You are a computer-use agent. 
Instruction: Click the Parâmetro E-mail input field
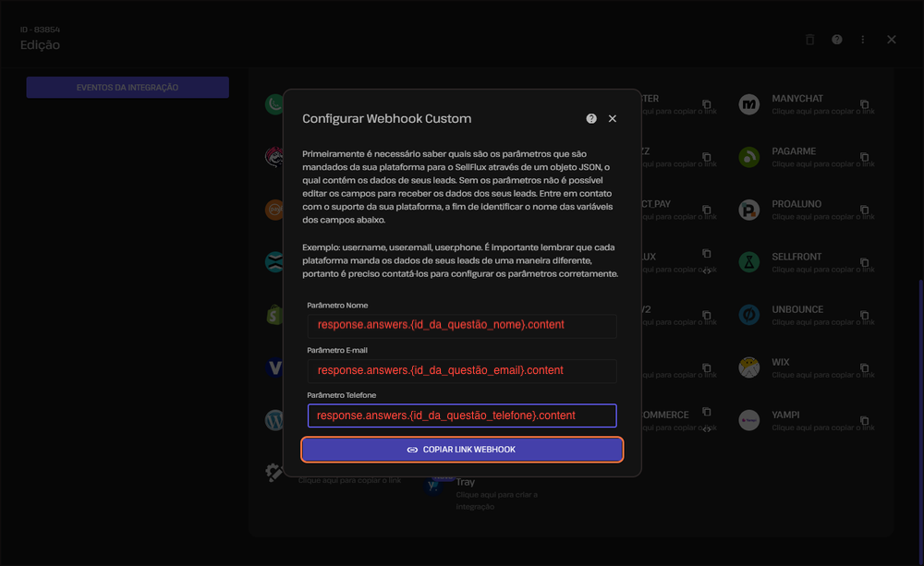tap(462, 370)
